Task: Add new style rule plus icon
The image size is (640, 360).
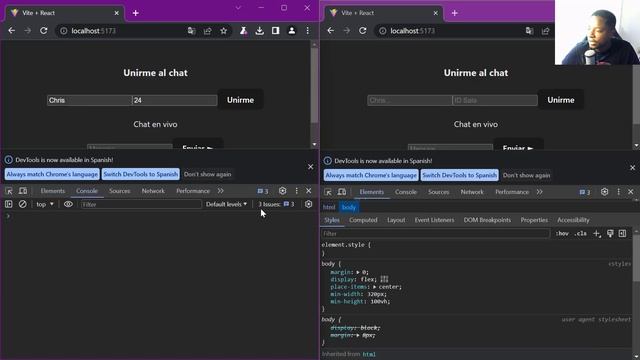Action: pos(597,233)
